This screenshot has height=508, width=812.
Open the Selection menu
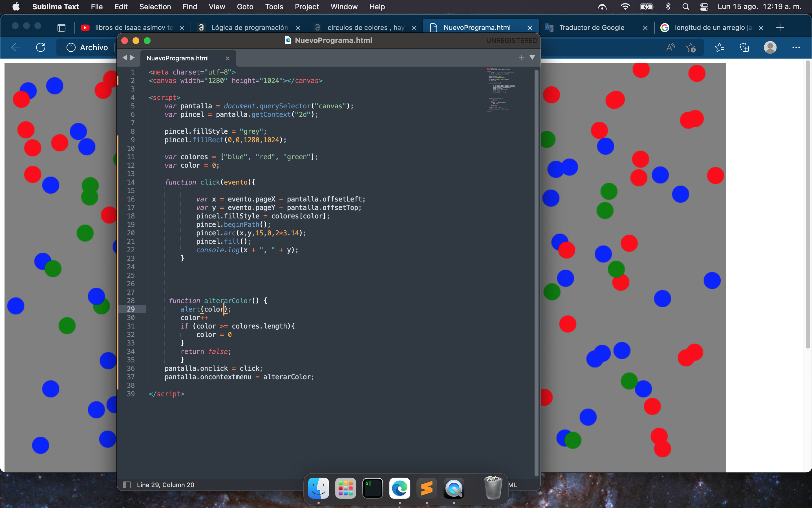(x=155, y=7)
